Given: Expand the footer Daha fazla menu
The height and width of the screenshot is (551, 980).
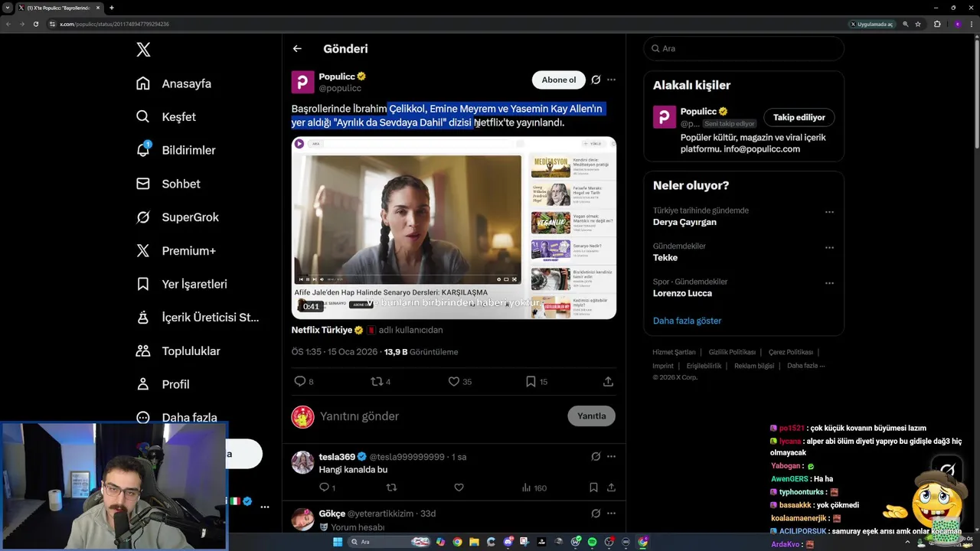Looking at the screenshot, I should 805,366.
